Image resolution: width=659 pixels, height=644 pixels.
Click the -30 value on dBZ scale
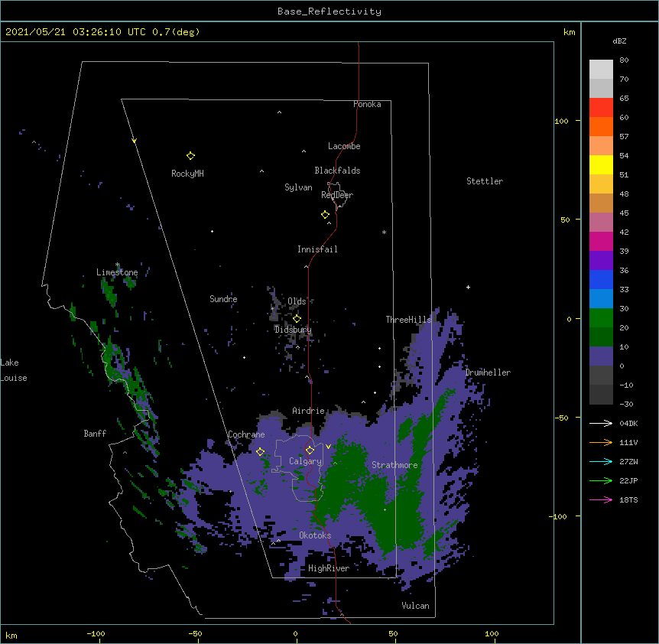[x=626, y=404]
